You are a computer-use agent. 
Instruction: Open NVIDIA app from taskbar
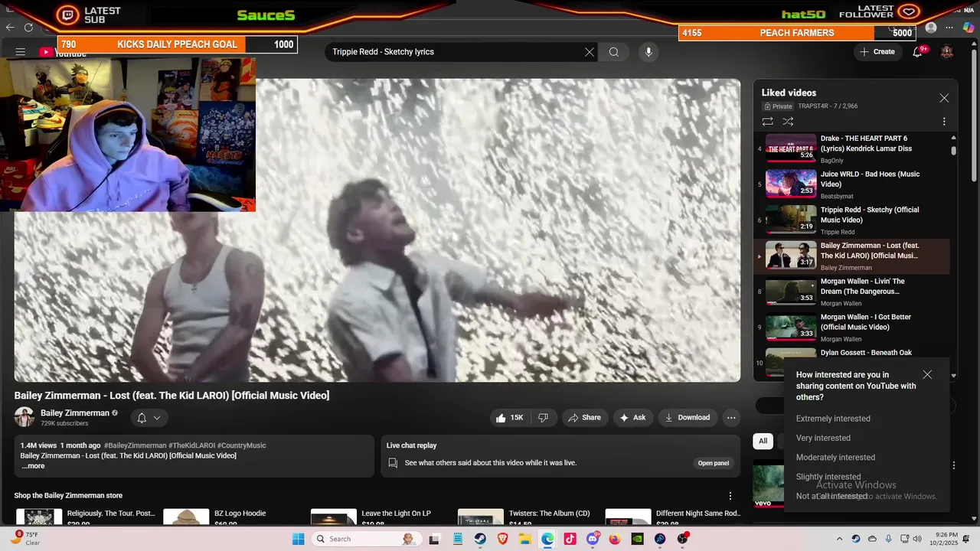tap(637, 539)
